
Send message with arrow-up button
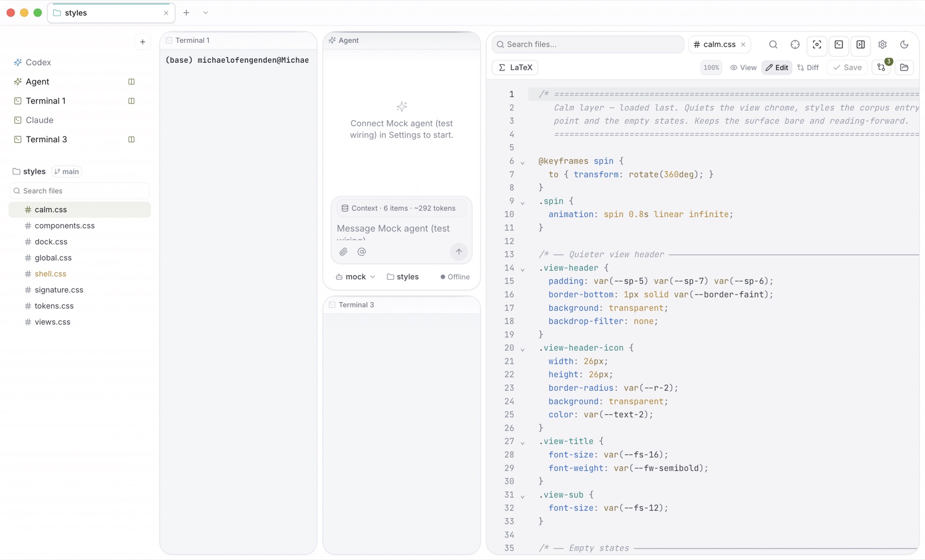click(x=458, y=252)
